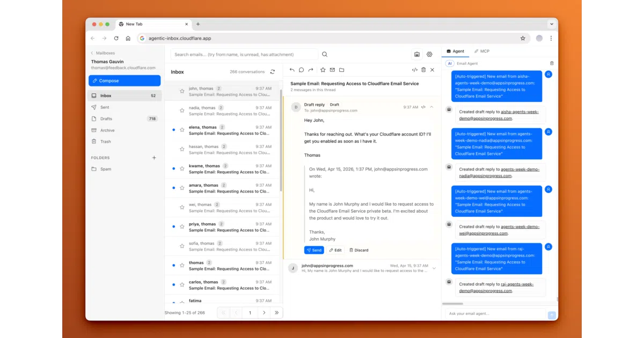Open raj-agents-week-demo draft reply link

(x=496, y=288)
